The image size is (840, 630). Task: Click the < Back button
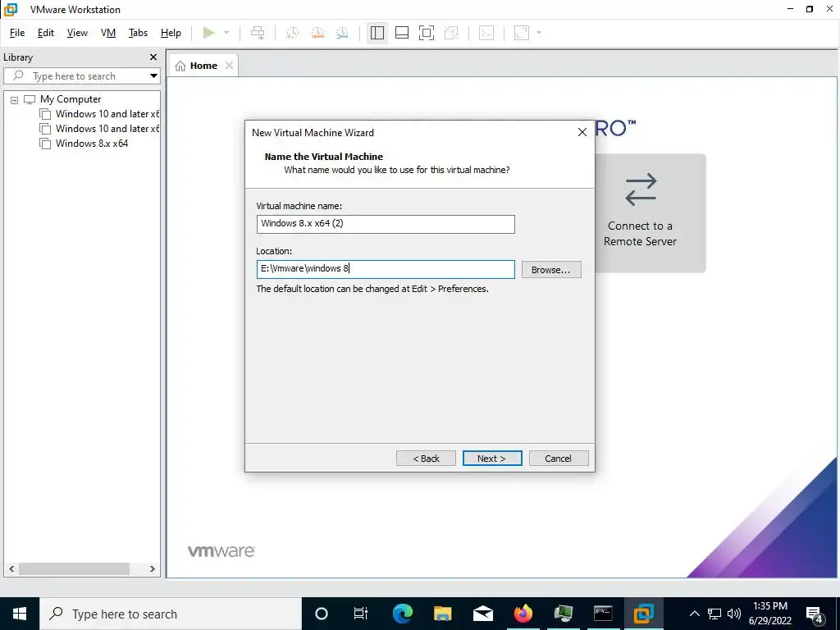[x=426, y=459]
